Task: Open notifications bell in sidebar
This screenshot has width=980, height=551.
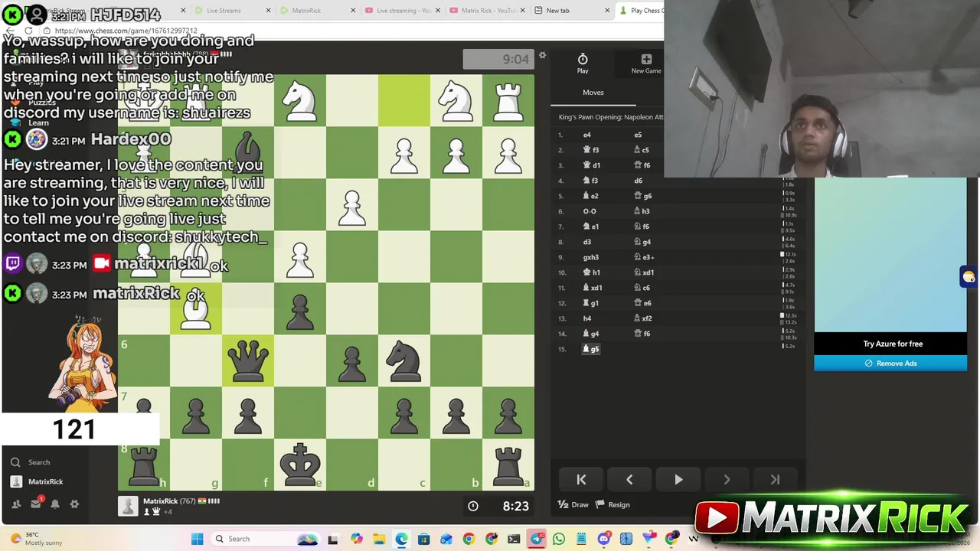Action: pos(55,504)
